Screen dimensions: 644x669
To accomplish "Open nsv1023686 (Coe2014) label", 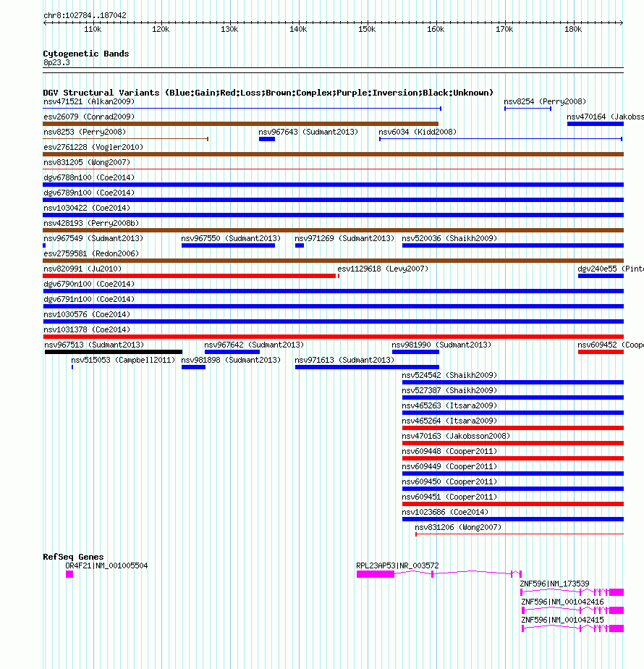I will point(445,512).
